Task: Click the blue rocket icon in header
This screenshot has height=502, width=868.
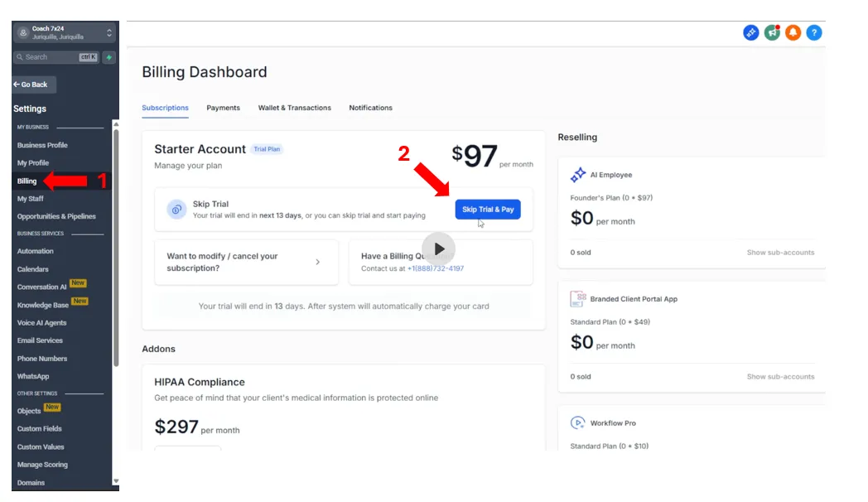Action: [750, 32]
